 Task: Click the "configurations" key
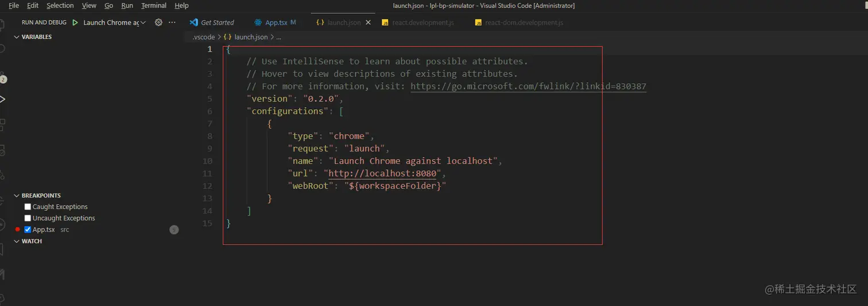pyautogui.click(x=288, y=111)
